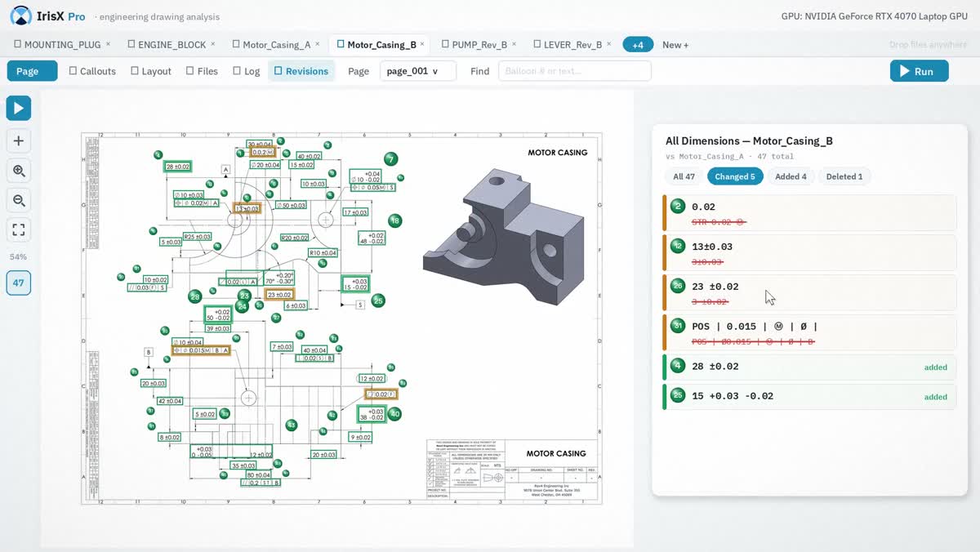Click the IrisX Pro logo icon
The width and height of the screenshot is (980, 552).
(20, 16)
